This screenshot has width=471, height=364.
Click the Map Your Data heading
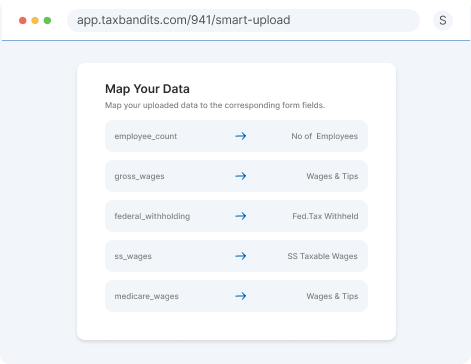point(147,89)
